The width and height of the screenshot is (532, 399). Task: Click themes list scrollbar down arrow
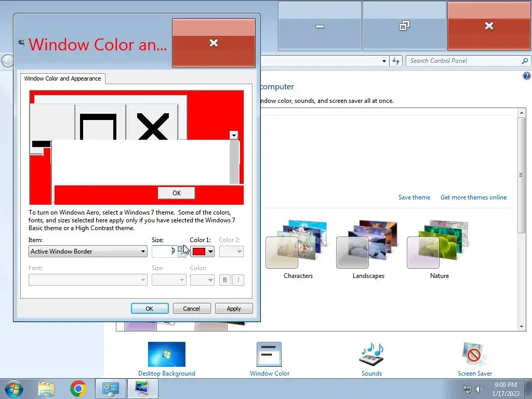522,327
